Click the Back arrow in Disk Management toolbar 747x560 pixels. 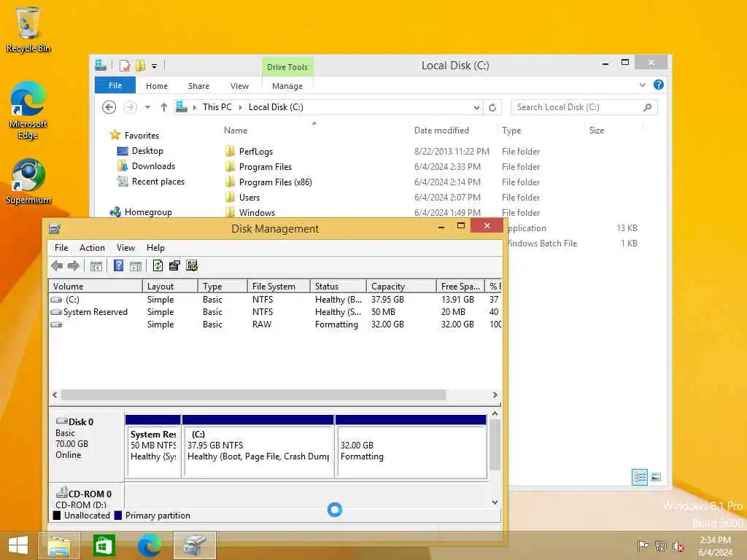(x=57, y=265)
